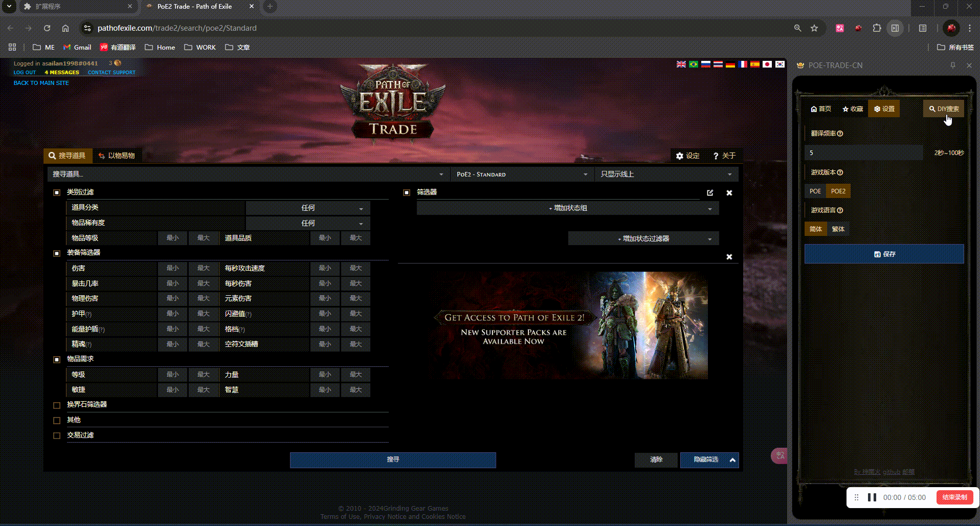Pin the POE-TRADE-CN side panel
Image resolution: width=980 pixels, height=526 pixels.
coord(953,65)
